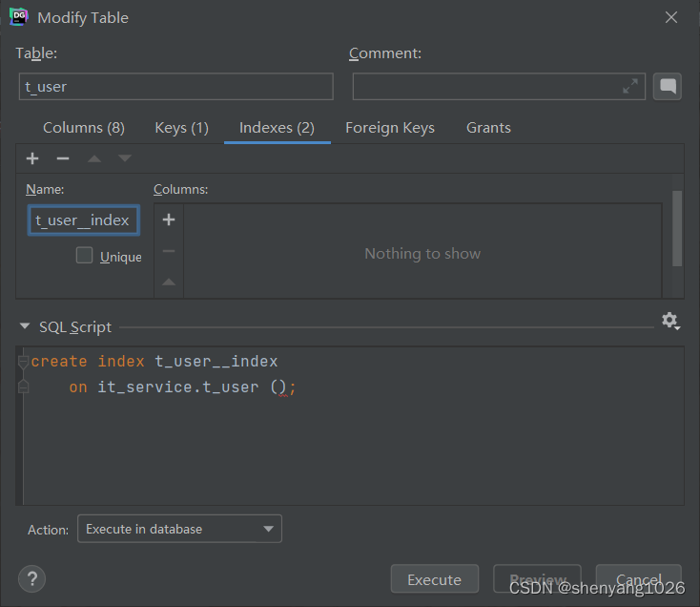The image size is (700, 607).
Task: Switch to the Columns (8) tab
Action: tap(84, 128)
